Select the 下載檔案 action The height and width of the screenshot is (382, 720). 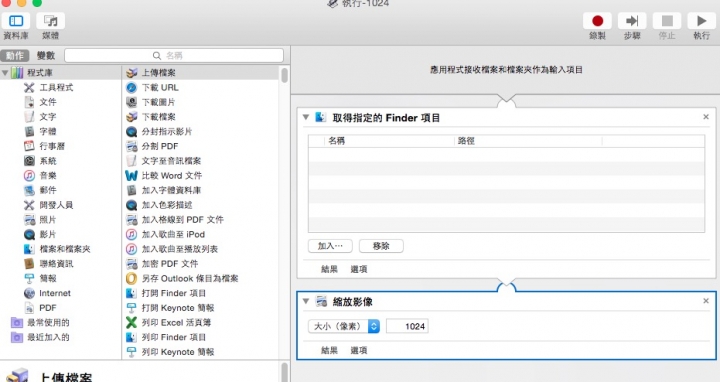point(158,117)
